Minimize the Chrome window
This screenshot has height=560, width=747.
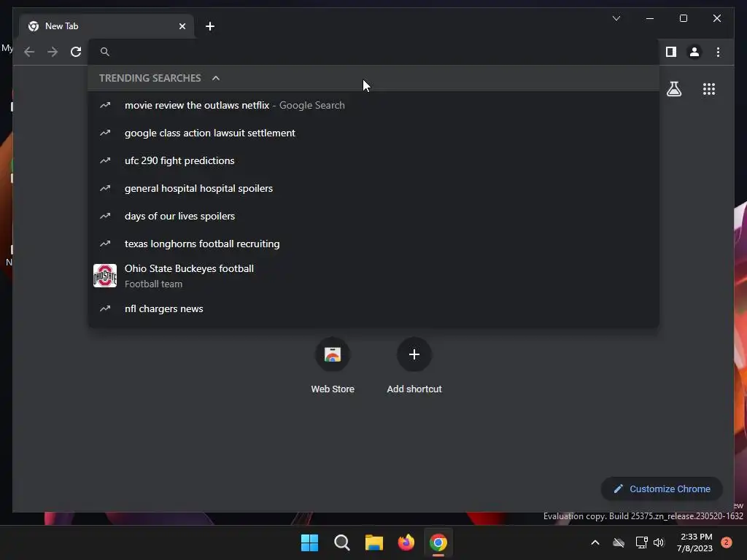tap(650, 18)
